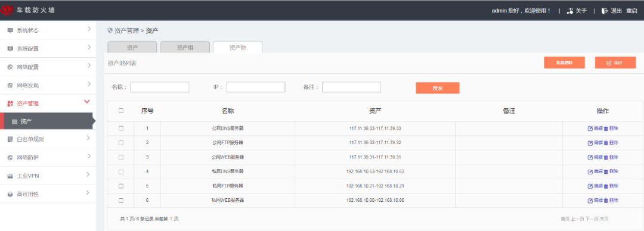Expand the 系统配置 menu chevron
This screenshot has width=644, height=231.
pyautogui.click(x=89, y=48)
